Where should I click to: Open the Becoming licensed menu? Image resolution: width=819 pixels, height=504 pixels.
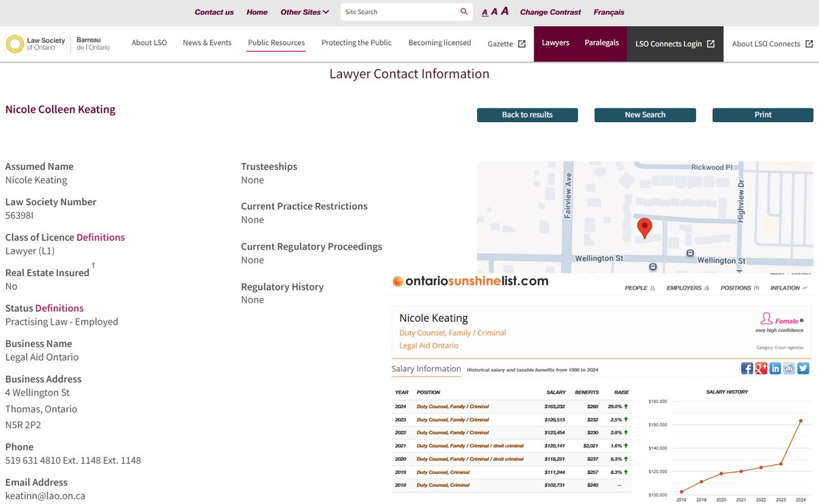[440, 42]
